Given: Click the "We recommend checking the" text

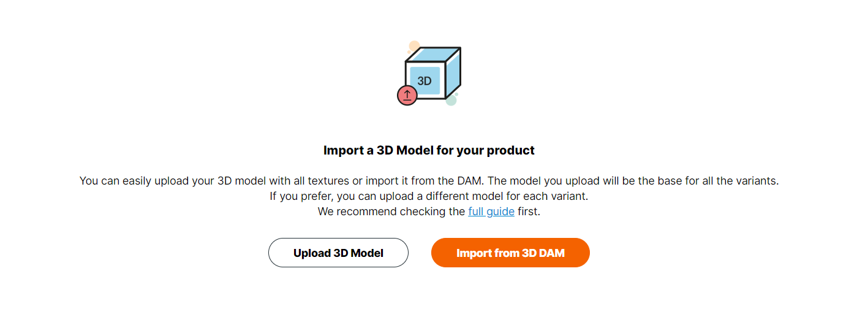Looking at the screenshot, I should tap(391, 212).
